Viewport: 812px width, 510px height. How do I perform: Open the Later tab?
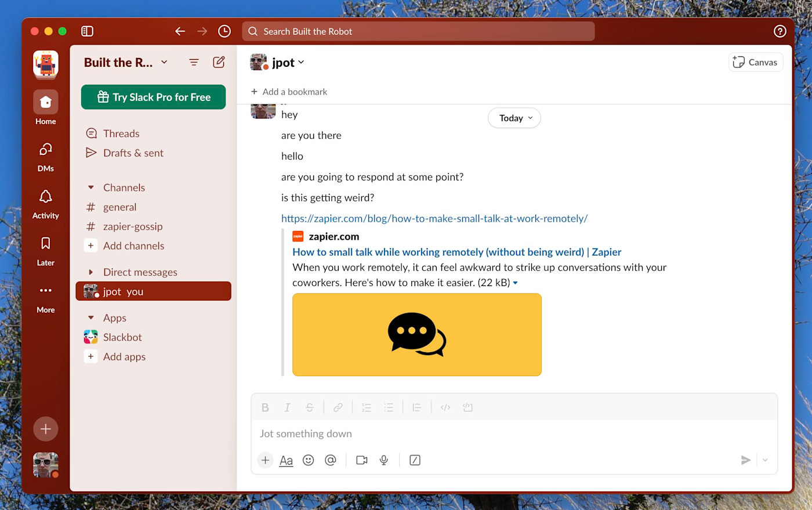pyautogui.click(x=46, y=251)
